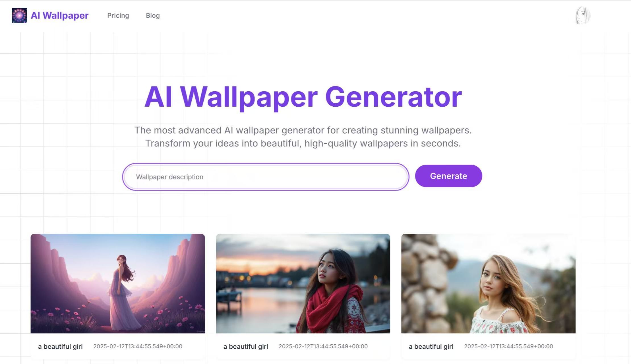
Task: Open the purple fantasy valley girl wallpaper
Action: tap(118, 284)
